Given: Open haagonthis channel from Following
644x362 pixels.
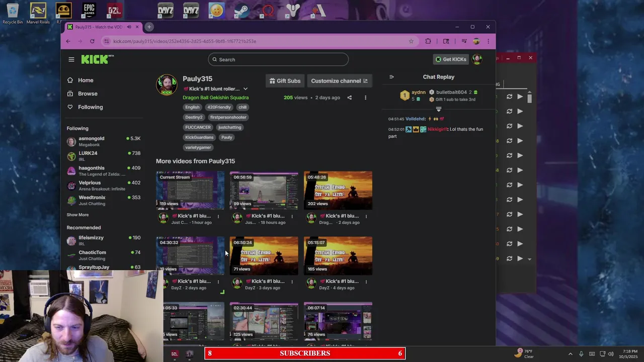Looking at the screenshot, I should (104, 171).
